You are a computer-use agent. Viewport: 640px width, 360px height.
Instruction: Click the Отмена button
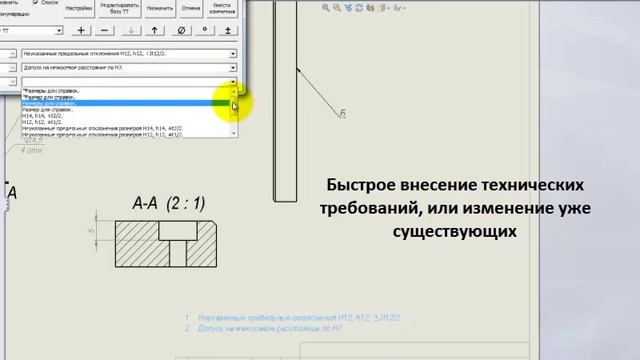(191, 8)
